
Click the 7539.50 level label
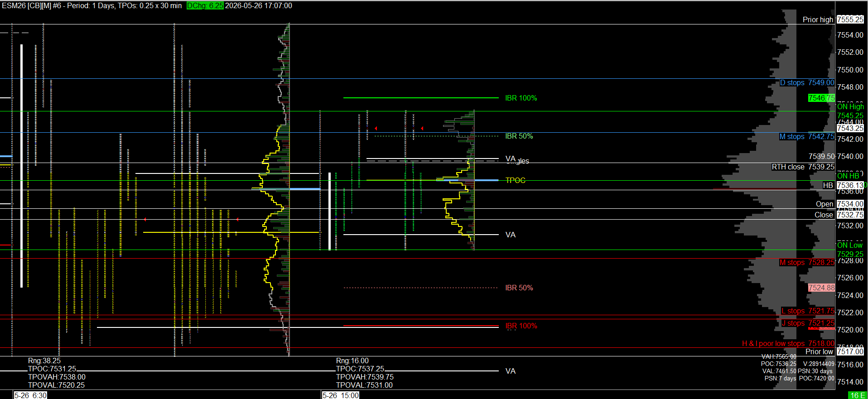point(821,156)
